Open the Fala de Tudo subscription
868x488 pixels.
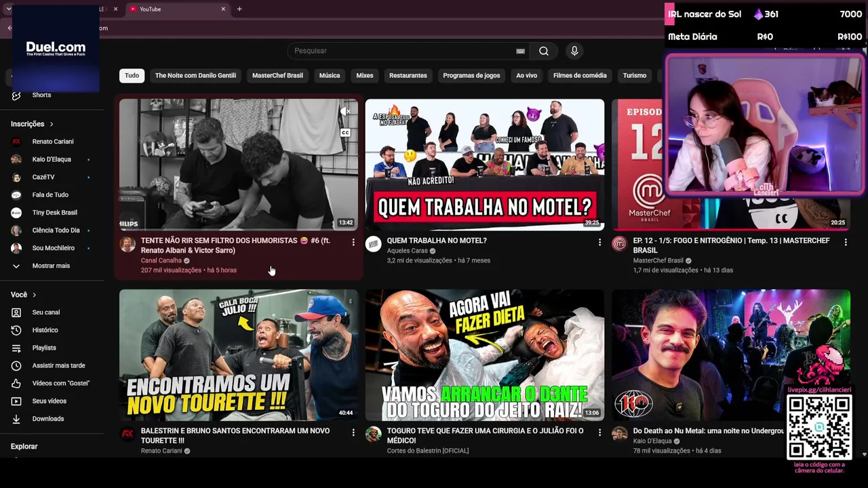click(51, 195)
